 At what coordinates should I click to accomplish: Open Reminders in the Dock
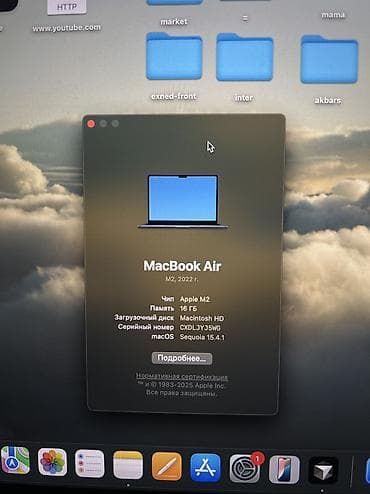[89, 464]
